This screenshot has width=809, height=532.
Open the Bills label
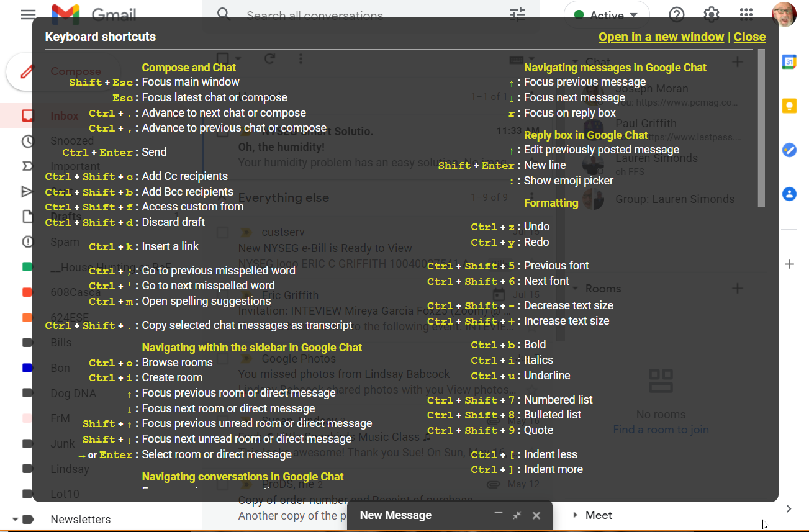[61, 343]
